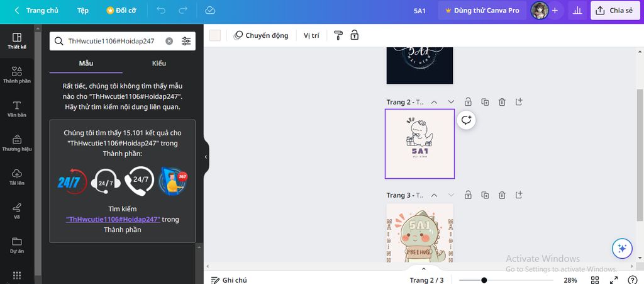Viewport: 644px width, 284px height.
Task: Add page after Trang 3
Action: tap(519, 195)
